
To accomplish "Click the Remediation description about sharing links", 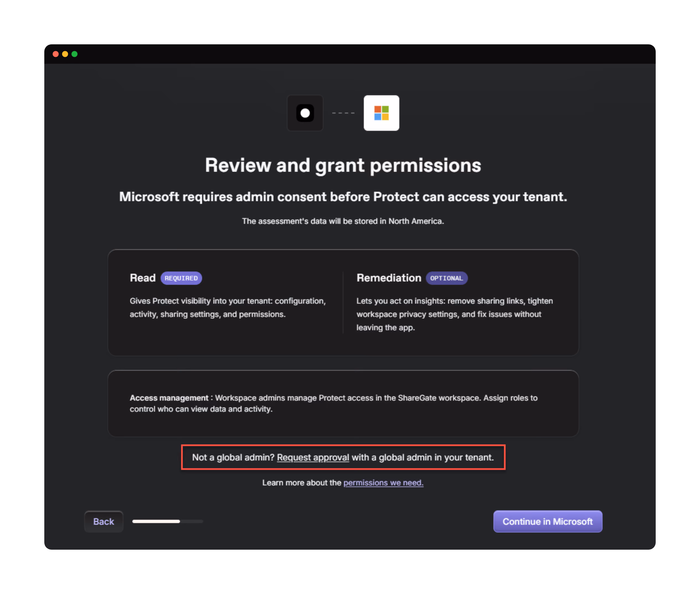I will point(455,314).
